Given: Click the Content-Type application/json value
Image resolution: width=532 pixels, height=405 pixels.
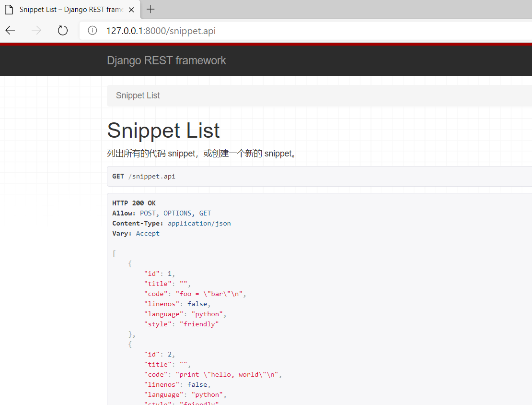Looking at the screenshot, I should [x=199, y=223].
